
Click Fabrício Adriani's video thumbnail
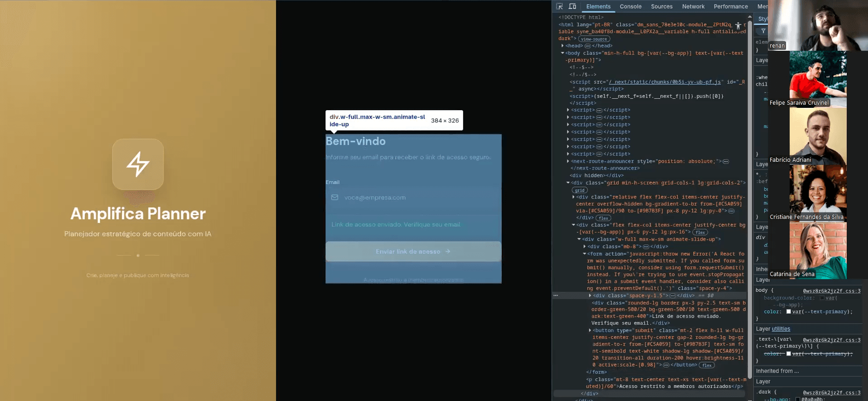[818, 136]
